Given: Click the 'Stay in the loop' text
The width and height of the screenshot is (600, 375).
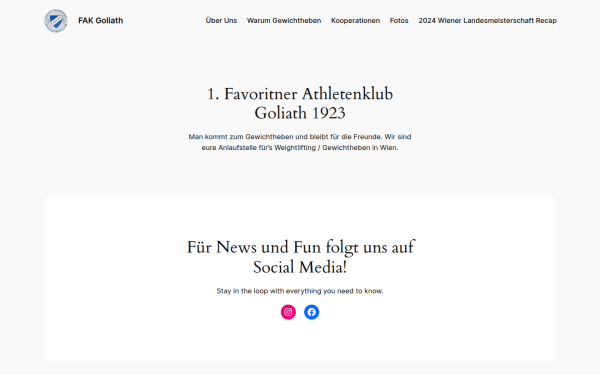Looking at the screenshot, I should coord(300,291).
